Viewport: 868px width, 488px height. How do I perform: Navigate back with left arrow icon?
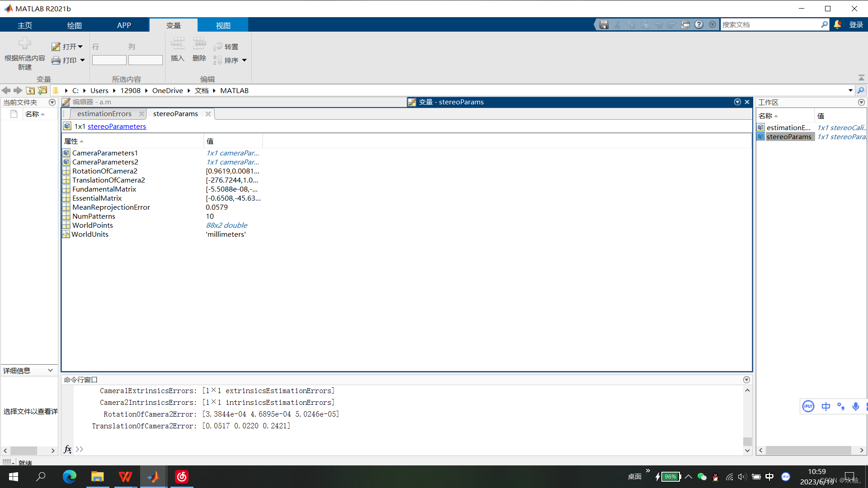(6, 90)
